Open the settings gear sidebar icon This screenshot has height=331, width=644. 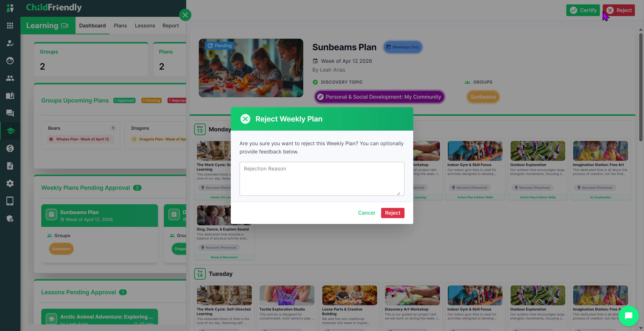pyautogui.click(x=10, y=183)
